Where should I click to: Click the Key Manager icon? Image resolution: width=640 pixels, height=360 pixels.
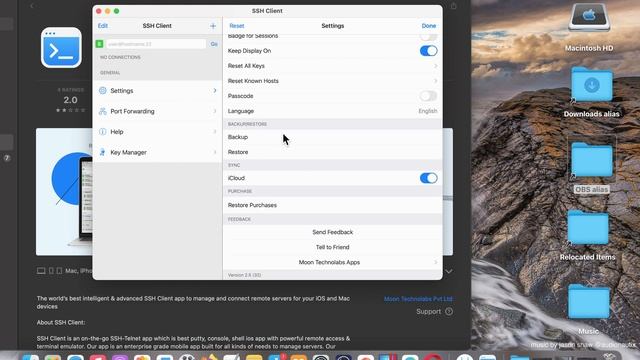102,152
